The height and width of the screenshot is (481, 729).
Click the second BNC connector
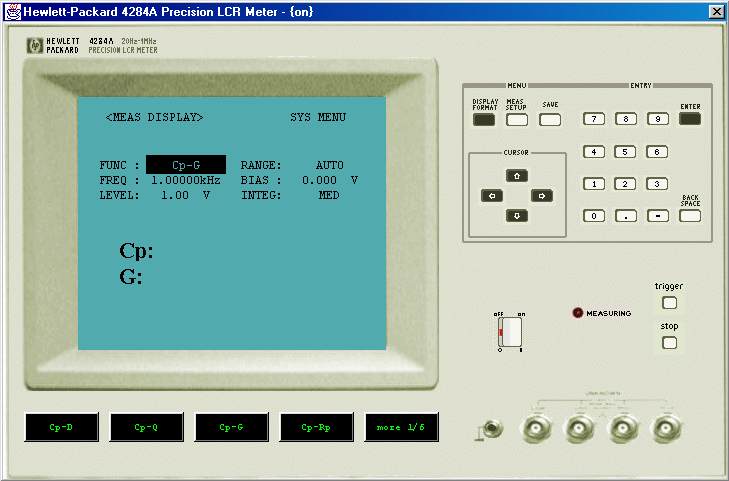pyautogui.click(x=581, y=428)
